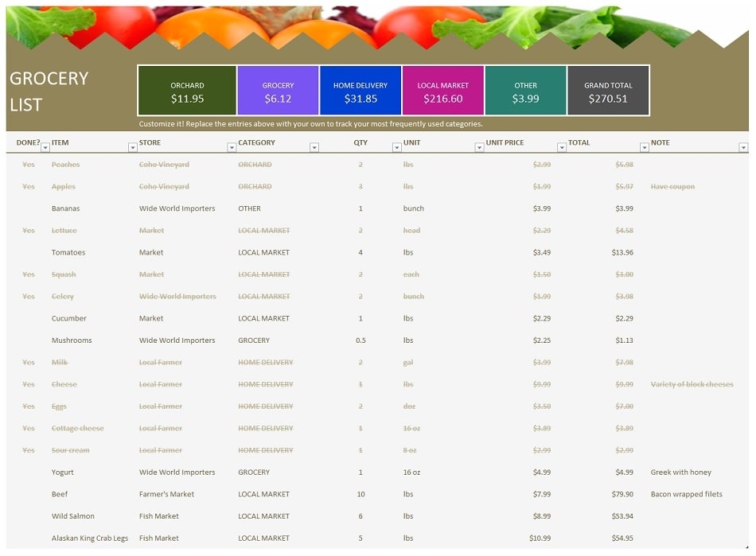This screenshot has height=556, width=756.
Task: Open the ITEM column filter dropdown
Action: coord(133,146)
